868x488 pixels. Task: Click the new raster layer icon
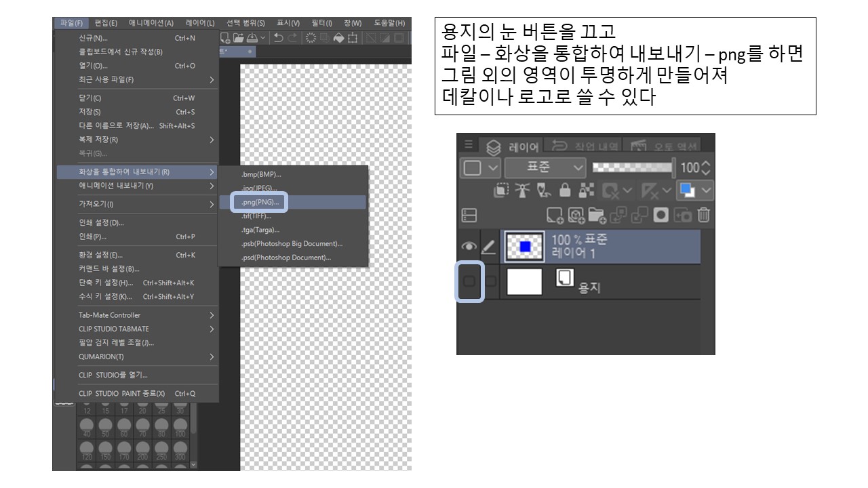tap(555, 215)
